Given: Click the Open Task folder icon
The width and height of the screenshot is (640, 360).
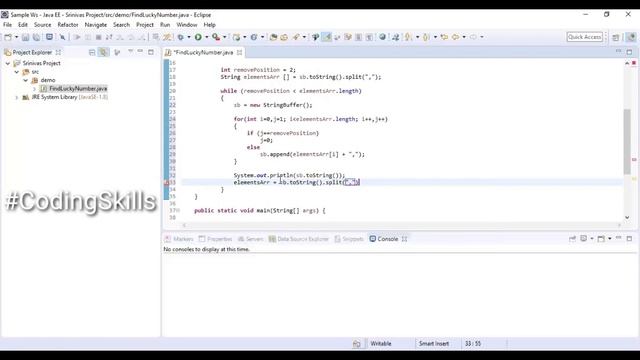Looking at the screenshot, I should [x=284, y=37].
